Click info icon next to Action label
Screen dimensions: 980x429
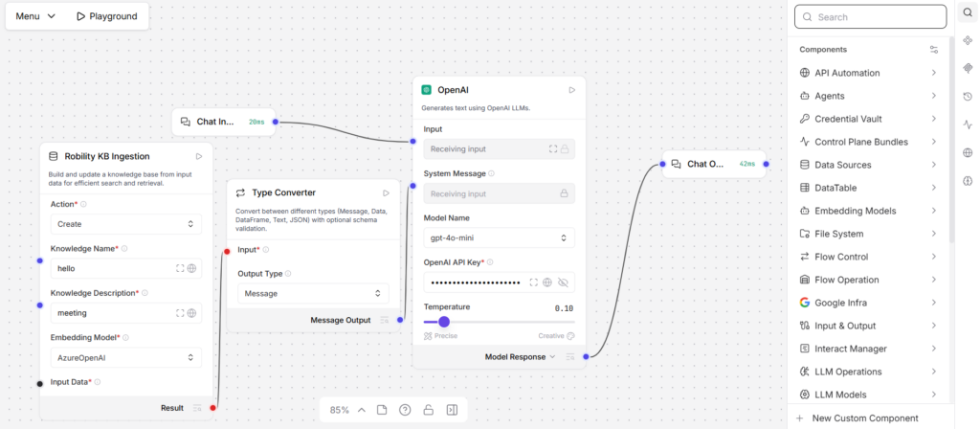coord(84,205)
